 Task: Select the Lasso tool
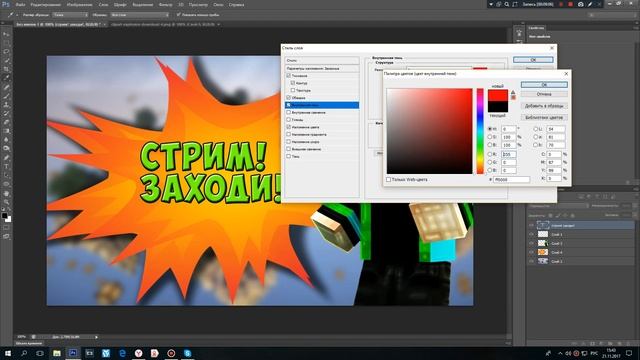pyautogui.click(x=6, y=52)
